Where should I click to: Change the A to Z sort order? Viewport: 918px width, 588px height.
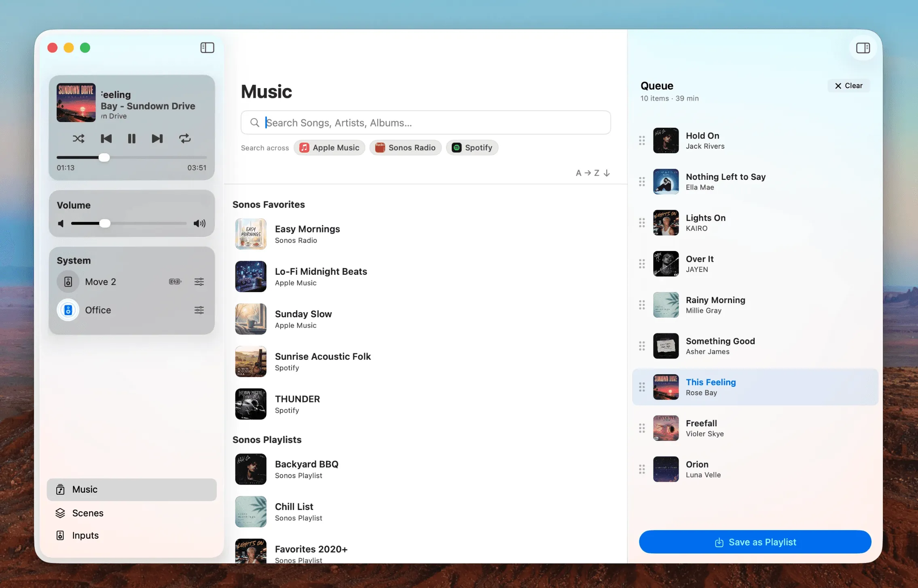pos(593,173)
